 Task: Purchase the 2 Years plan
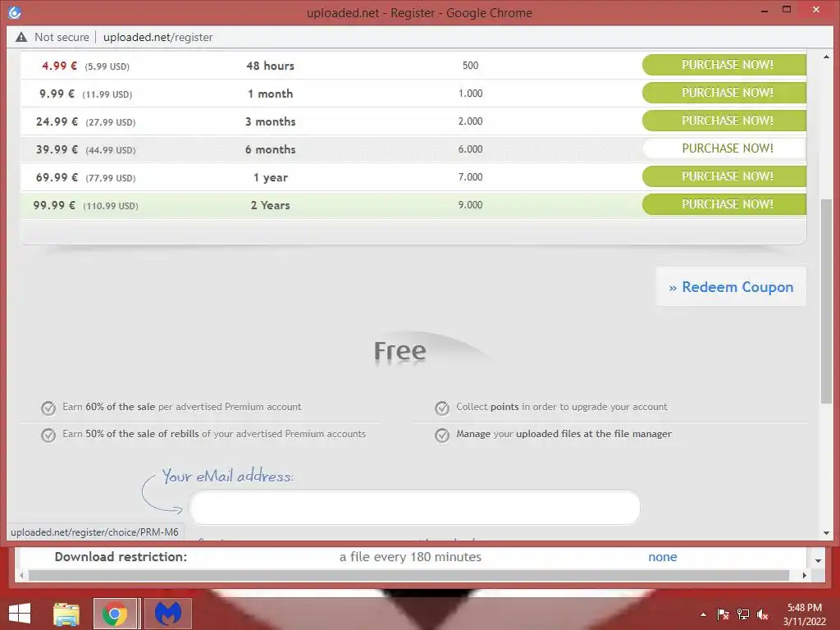coord(724,204)
